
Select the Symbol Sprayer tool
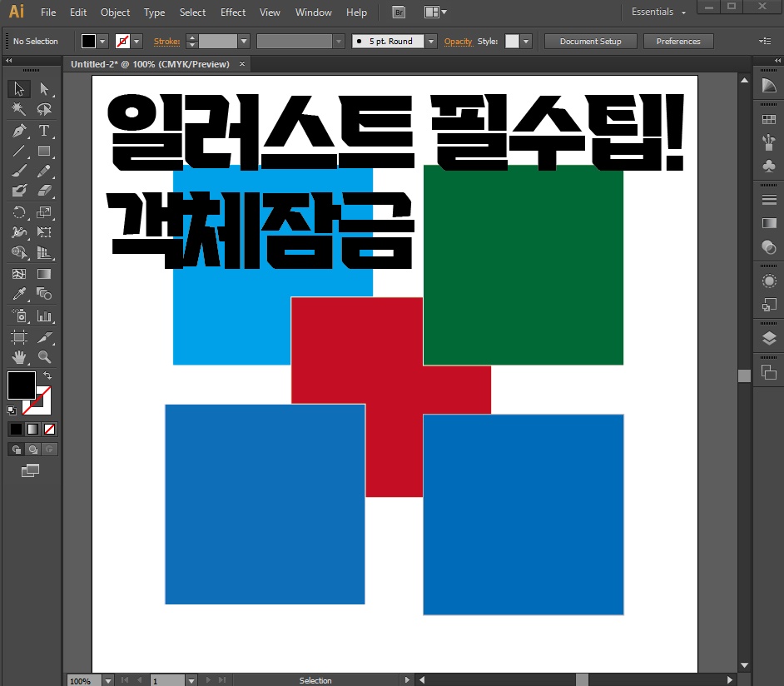pos(19,316)
